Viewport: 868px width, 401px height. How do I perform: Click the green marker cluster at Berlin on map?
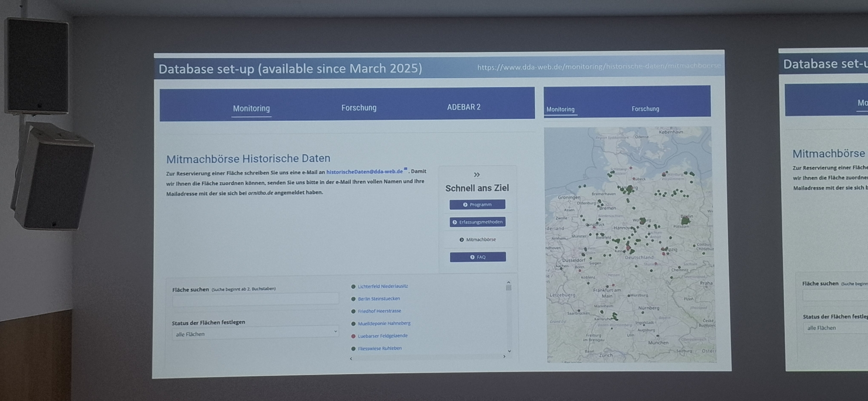click(685, 221)
